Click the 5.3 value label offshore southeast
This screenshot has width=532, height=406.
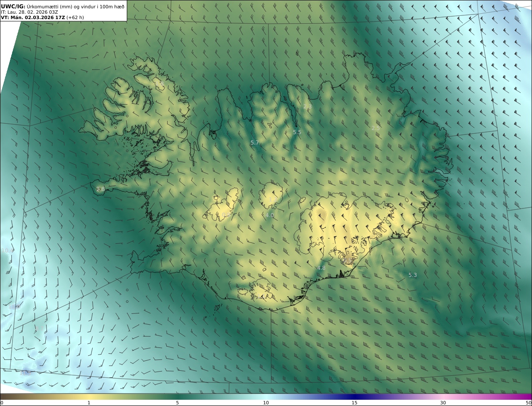[x=413, y=275]
